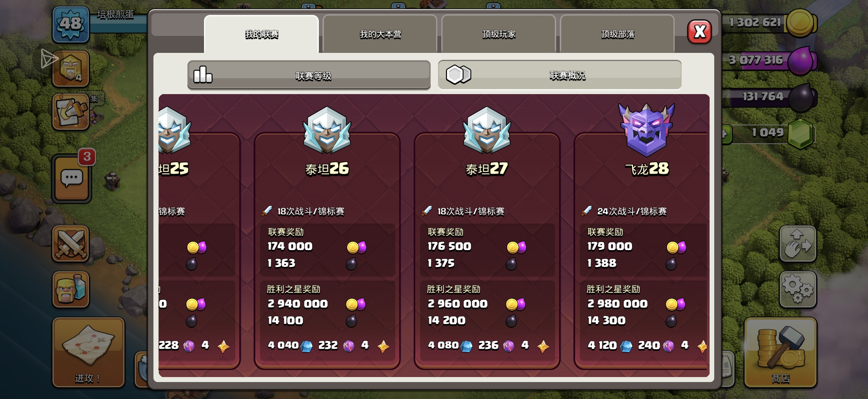Open the settings gears icon
The width and height of the screenshot is (868, 399).
pyautogui.click(x=797, y=289)
